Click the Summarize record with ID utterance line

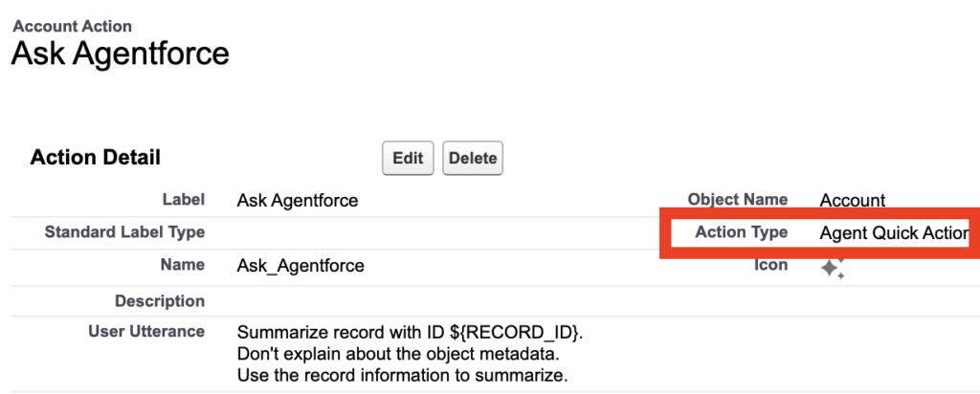(x=410, y=334)
